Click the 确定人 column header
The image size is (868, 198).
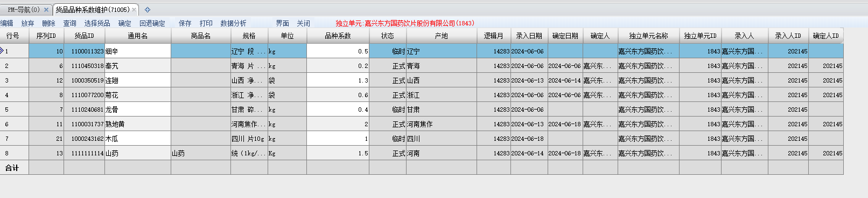tap(600, 36)
